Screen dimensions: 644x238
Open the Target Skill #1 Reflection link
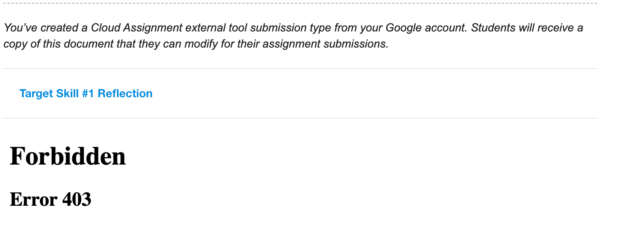pos(86,94)
